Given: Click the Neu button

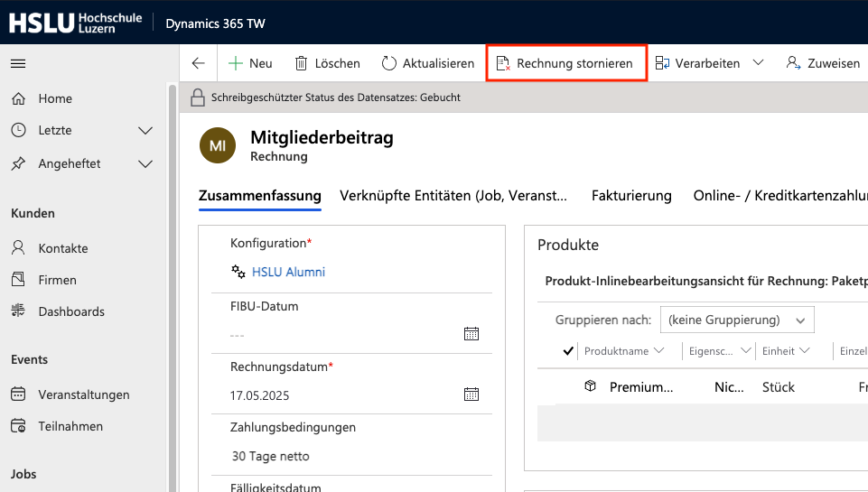Looking at the screenshot, I should point(250,63).
